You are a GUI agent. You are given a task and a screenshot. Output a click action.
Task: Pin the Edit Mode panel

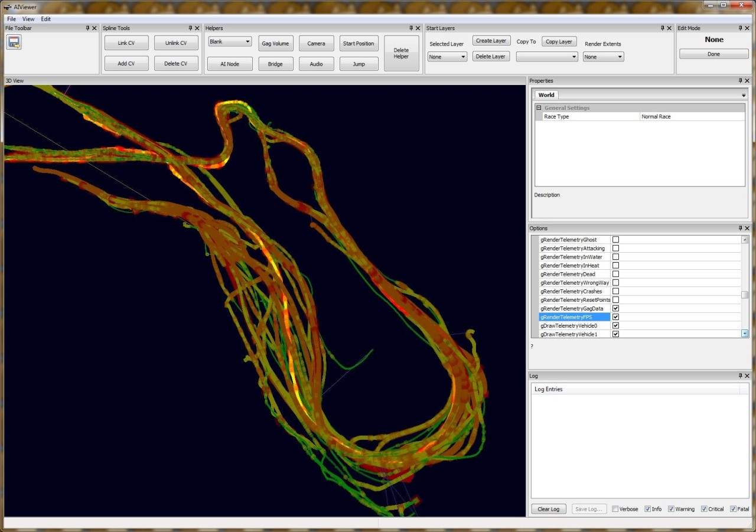[740, 28]
